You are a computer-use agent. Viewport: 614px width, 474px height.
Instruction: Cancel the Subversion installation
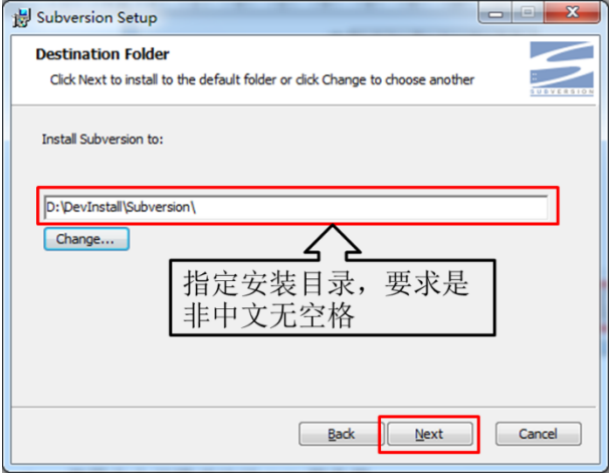tap(538, 434)
